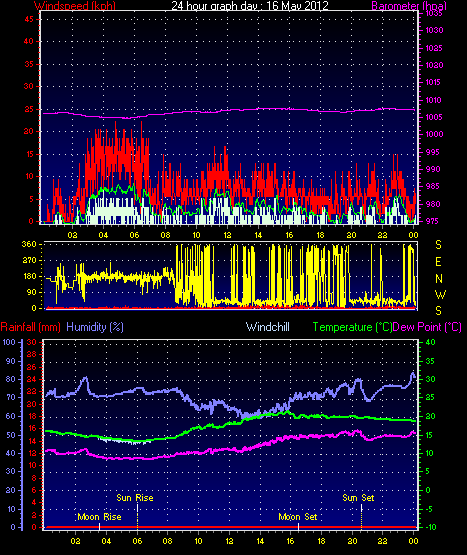The image size is (467, 555).
Task: Click the Sun Rise marker label
Action: pos(135,498)
